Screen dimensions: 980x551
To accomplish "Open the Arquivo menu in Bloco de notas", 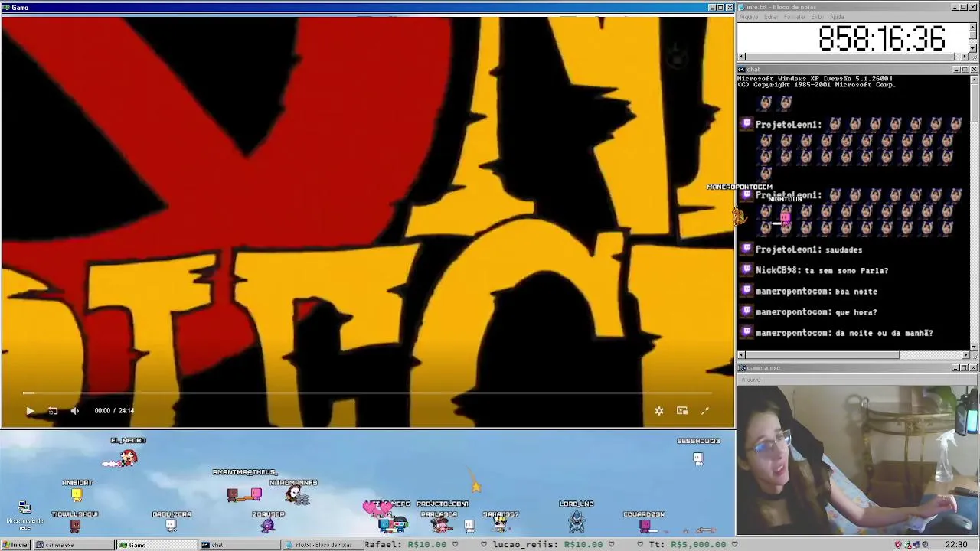I will point(749,17).
